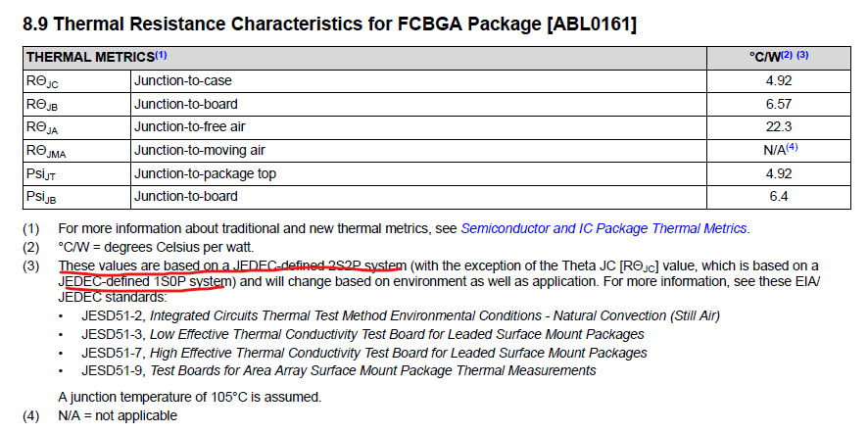Click footnote (1) superscript beside THERMAL METRICS
The width and height of the screenshot is (868, 433).
161,56
